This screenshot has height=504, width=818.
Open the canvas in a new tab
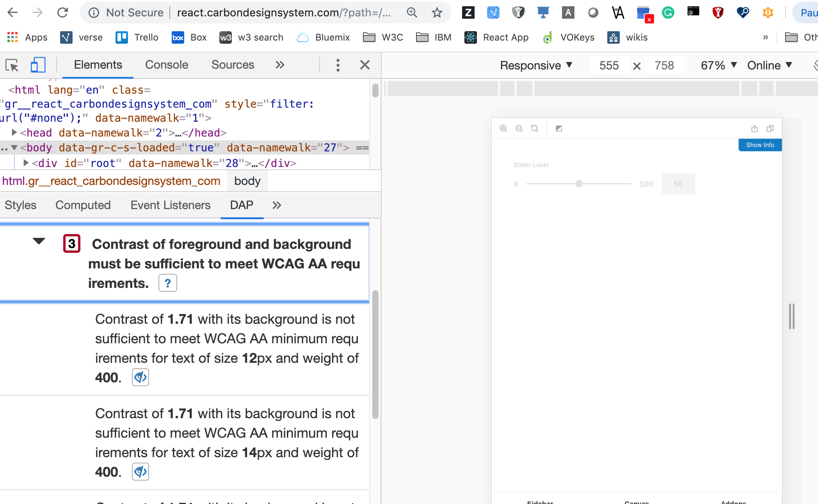coord(754,128)
